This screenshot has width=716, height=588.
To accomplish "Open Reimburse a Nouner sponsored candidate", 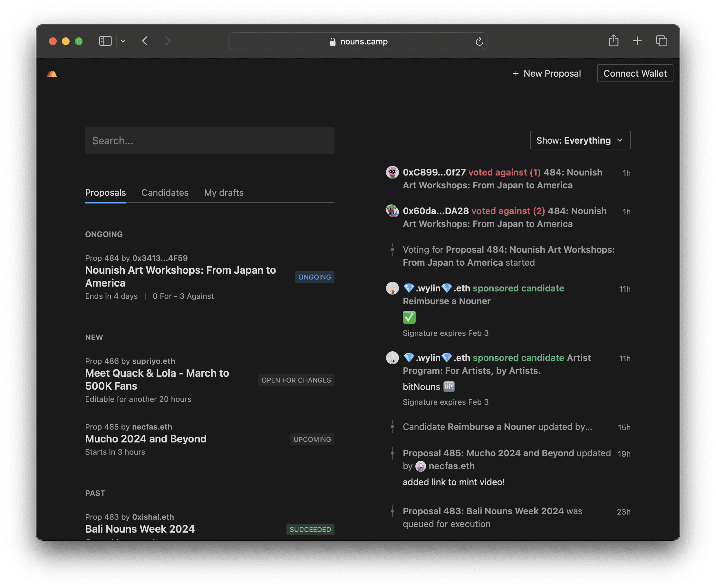I will (x=446, y=301).
